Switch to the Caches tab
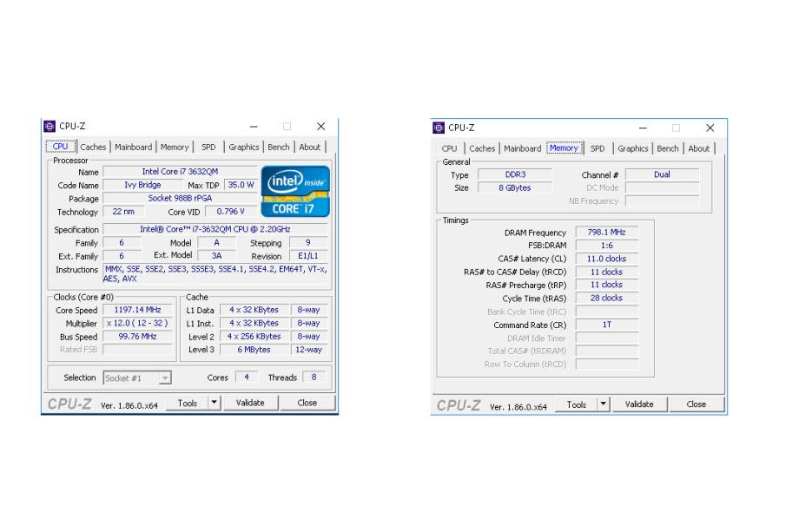The image size is (799, 532). [x=93, y=147]
